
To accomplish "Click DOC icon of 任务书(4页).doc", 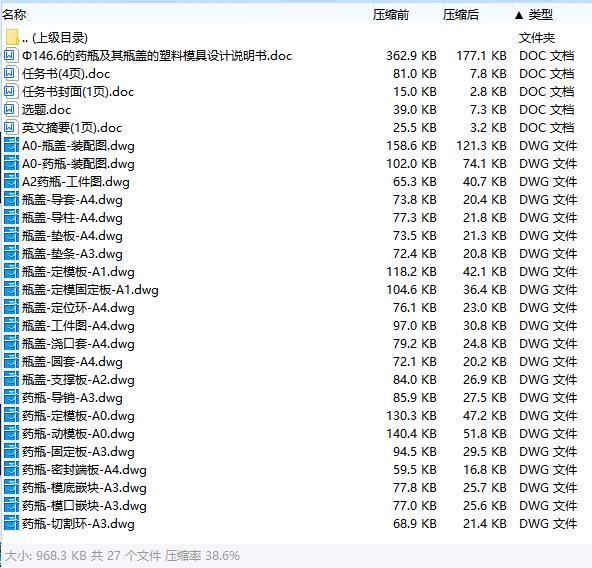I will pyautogui.click(x=11, y=74).
